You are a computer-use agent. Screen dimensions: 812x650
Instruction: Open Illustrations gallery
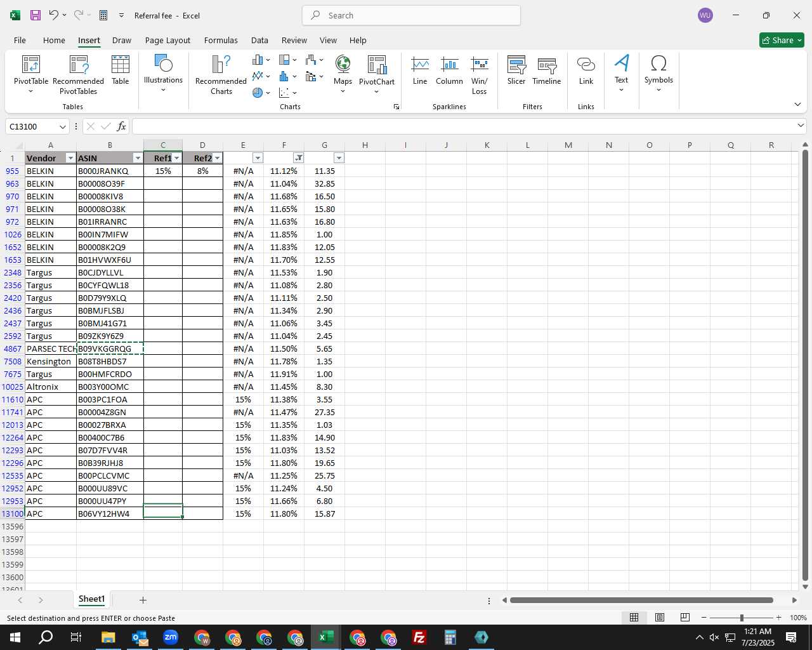(163, 73)
